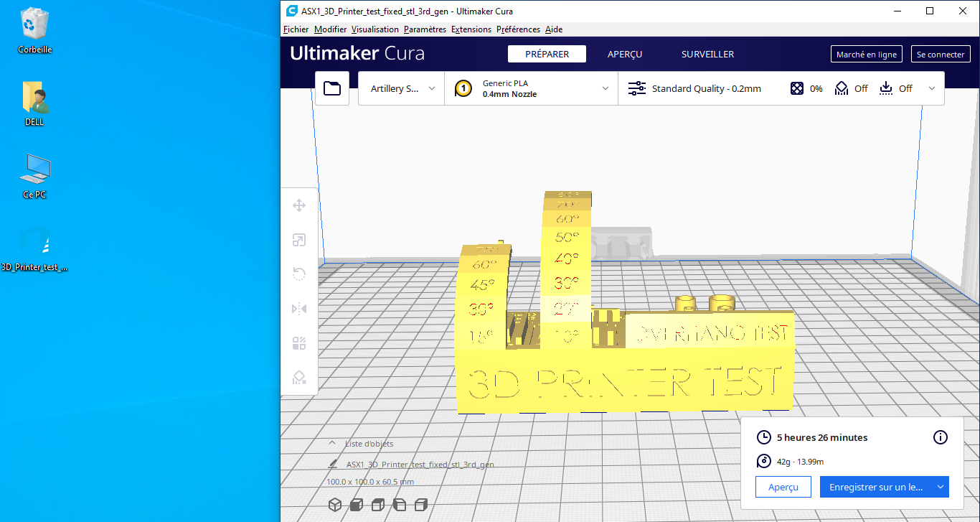The width and height of the screenshot is (980, 522).
Task: Open the save options dropdown arrow
Action: (x=940, y=486)
